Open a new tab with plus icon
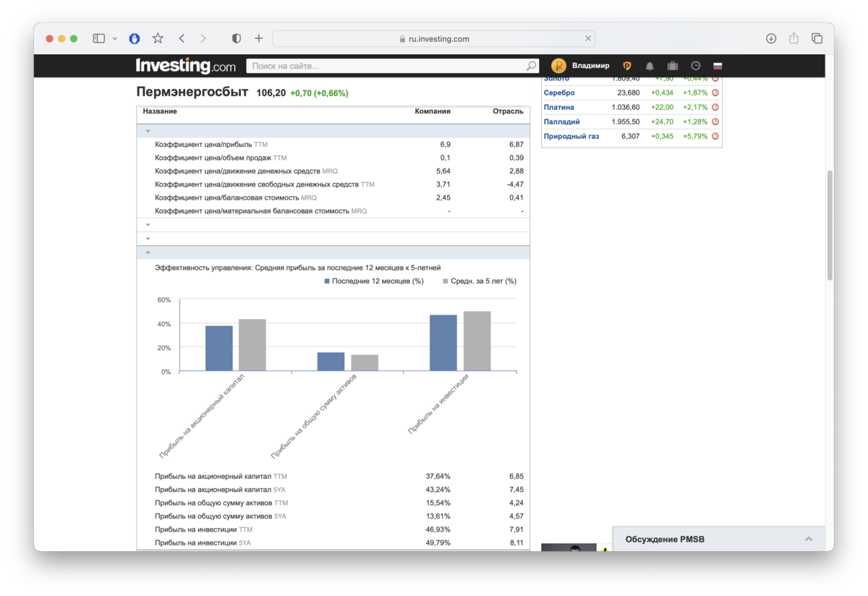 coord(259,38)
